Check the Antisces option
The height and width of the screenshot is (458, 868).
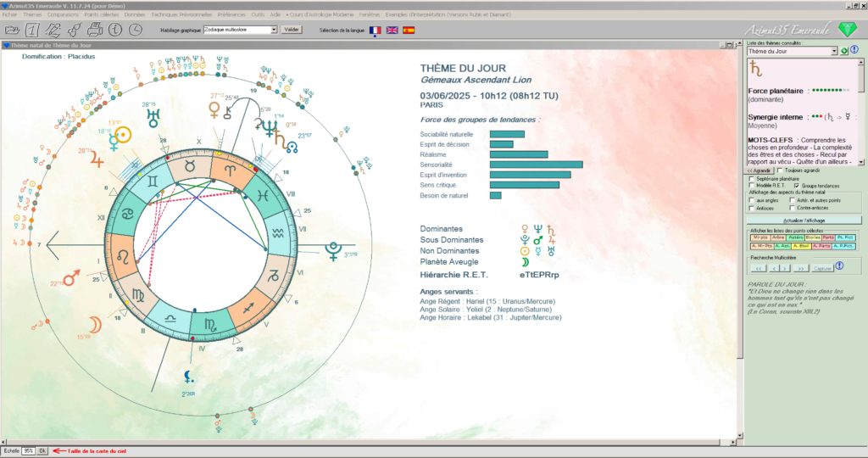tap(752, 209)
